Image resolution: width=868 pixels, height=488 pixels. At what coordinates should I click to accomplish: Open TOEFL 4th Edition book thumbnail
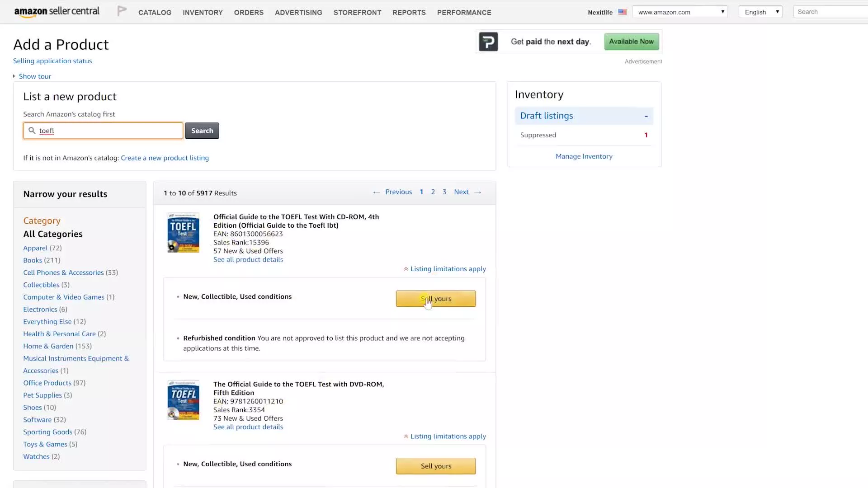click(183, 233)
